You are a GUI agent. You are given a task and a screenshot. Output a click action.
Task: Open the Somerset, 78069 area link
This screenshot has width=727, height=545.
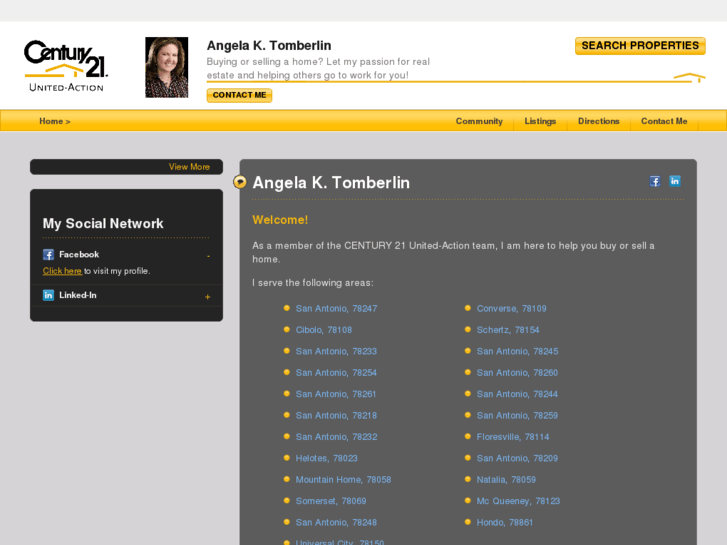tap(331, 500)
